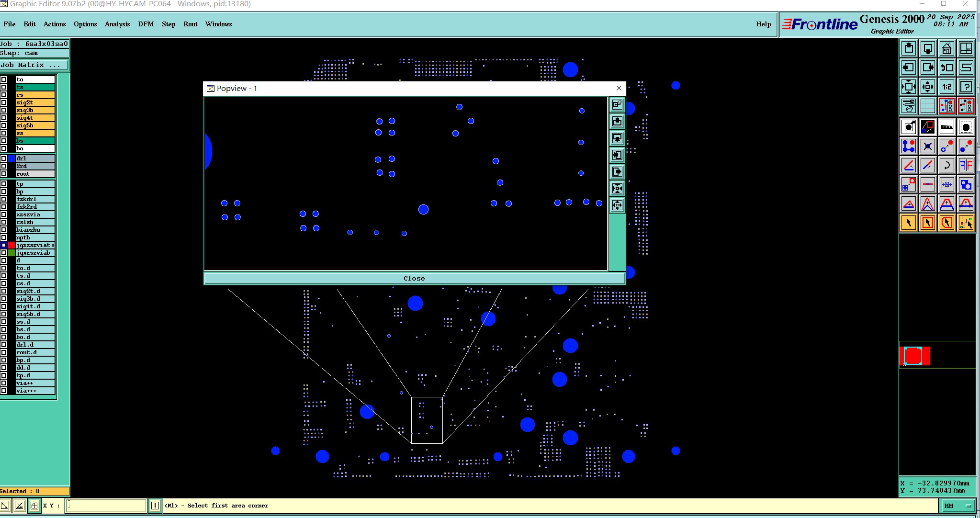Toggle checkbox next to rout layer
Viewport: 980px width, 518px height.
point(4,174)
